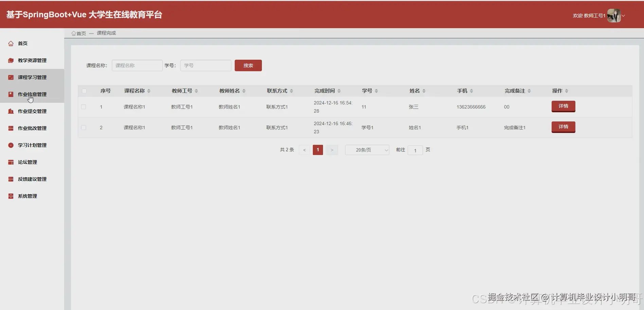Viewport: 644px width, 310px height.
Task: Go to the previous page of results
Action: point(304,150)
